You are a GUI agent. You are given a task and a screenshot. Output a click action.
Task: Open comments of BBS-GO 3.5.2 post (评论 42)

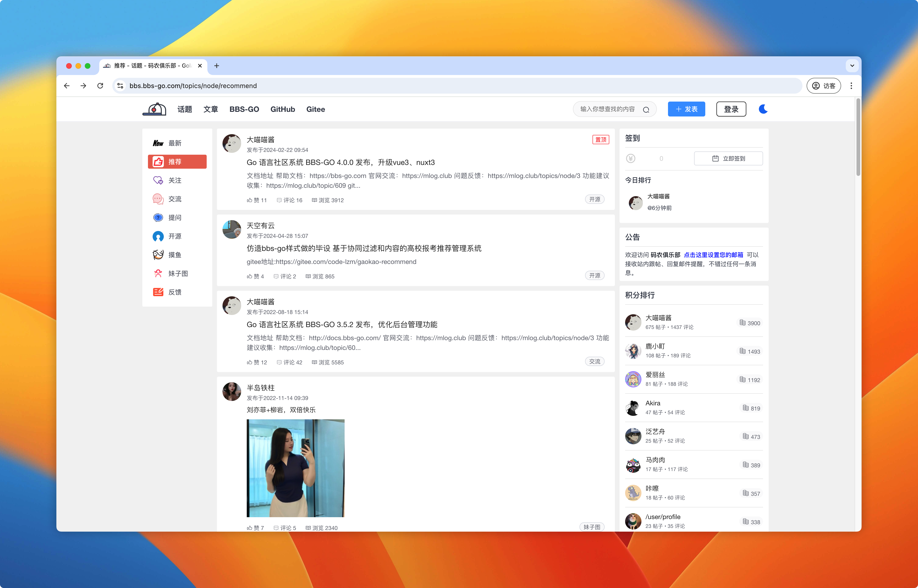(289, 362)
